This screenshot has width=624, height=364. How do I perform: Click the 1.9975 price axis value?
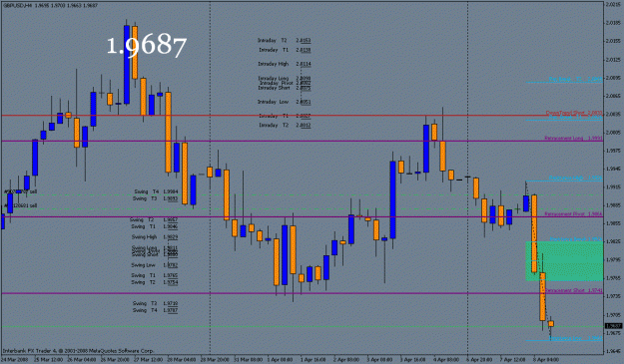(613, 151)
